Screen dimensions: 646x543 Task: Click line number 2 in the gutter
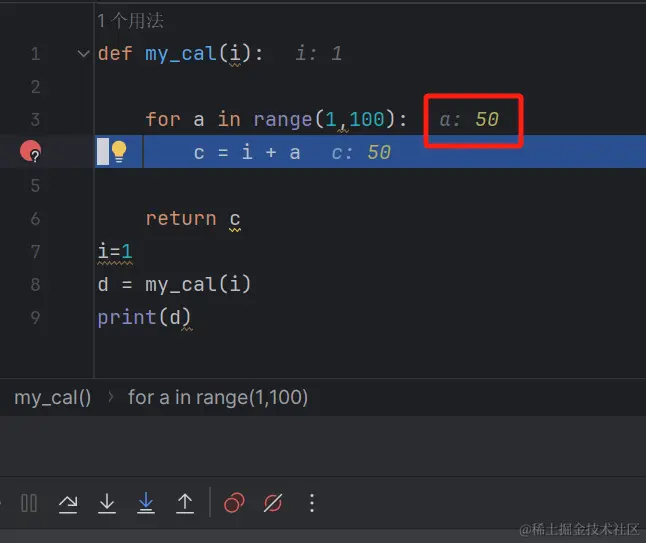35,87
